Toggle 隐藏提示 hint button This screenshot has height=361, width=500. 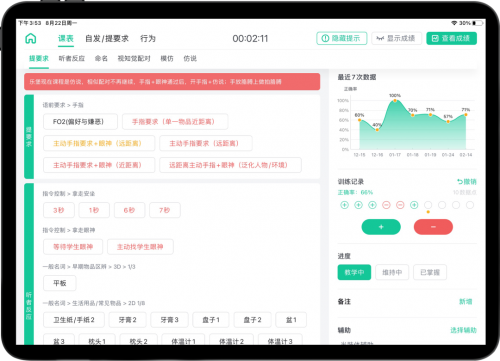pos(342,38)
